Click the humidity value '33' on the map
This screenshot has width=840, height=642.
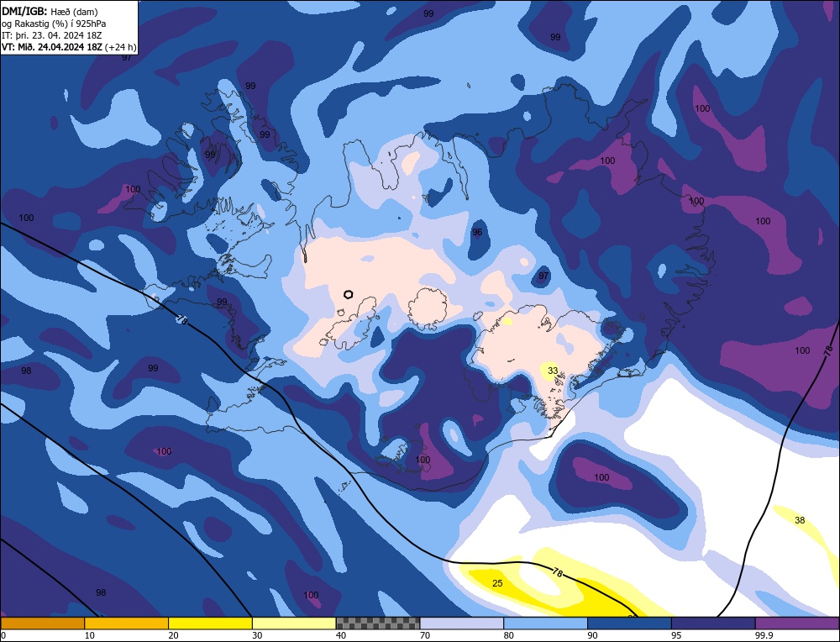pos(553,371)
